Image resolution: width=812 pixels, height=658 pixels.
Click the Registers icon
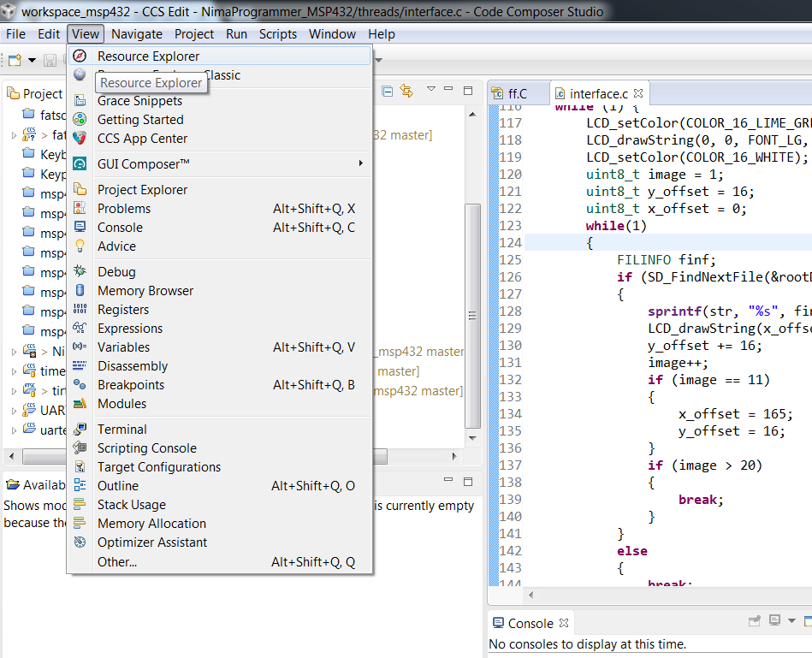click(80, 309)
